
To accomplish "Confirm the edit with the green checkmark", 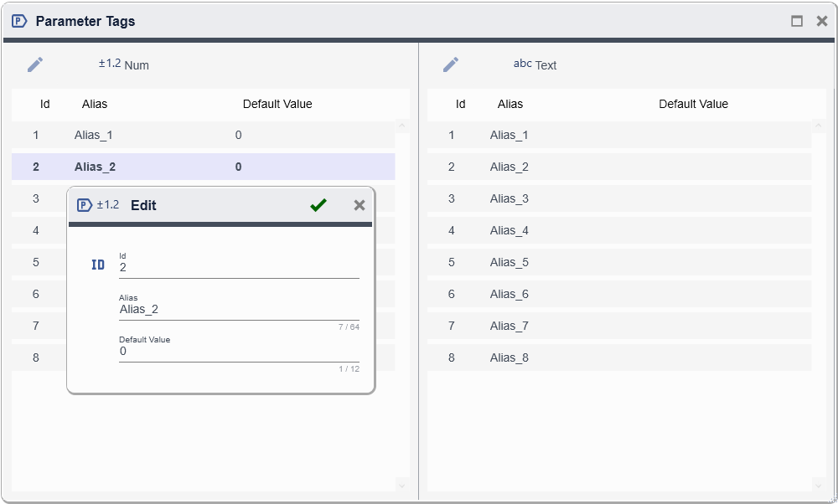I will [318, 205].
